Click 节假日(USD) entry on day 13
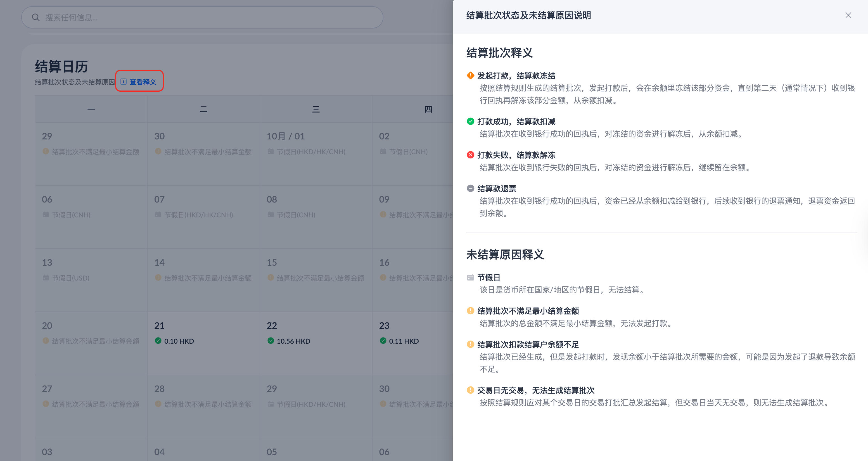 (x=70, y=278)
